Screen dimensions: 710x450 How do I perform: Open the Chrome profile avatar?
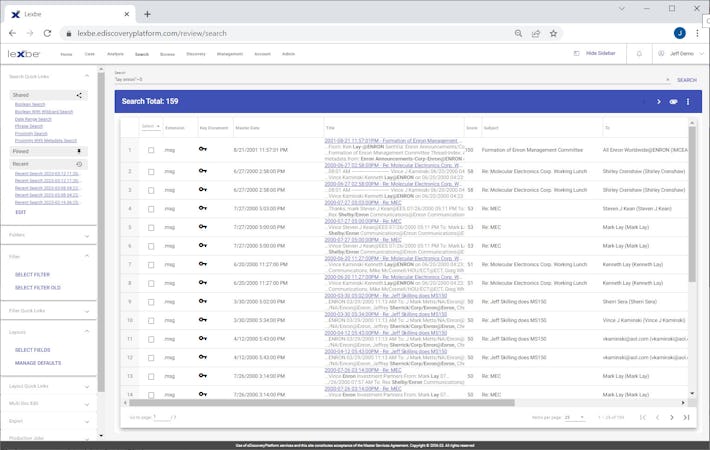[680, 33]
